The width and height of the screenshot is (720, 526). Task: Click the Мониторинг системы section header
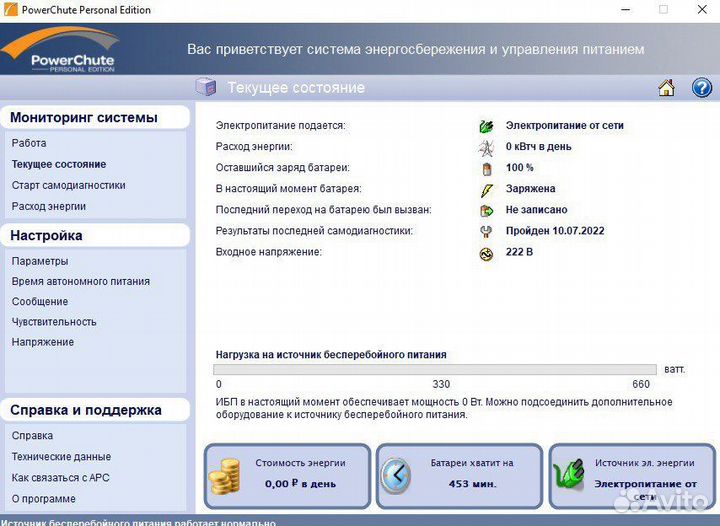pyautogui.click(x=95, y=118)
